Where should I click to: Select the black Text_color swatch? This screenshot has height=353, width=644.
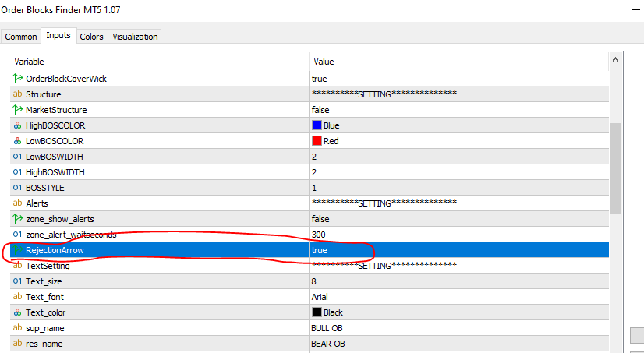tap(317, 312)
